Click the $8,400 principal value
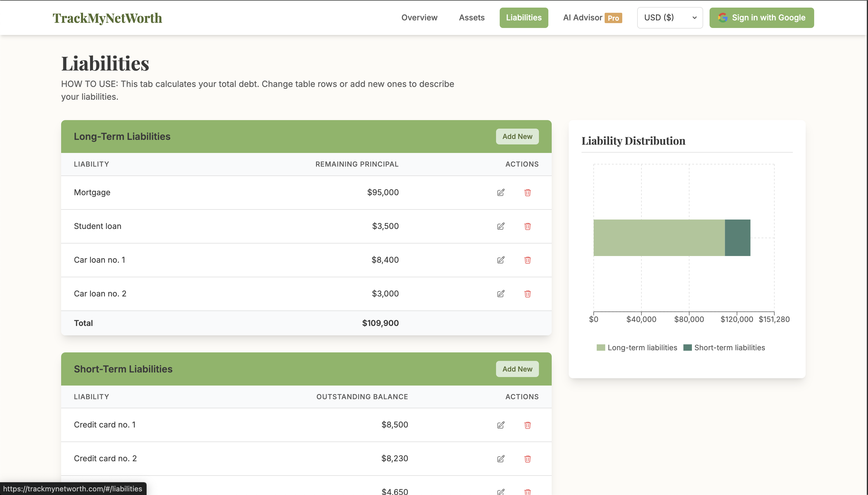This screenshot has height=495, width=868. coord(385,260)
